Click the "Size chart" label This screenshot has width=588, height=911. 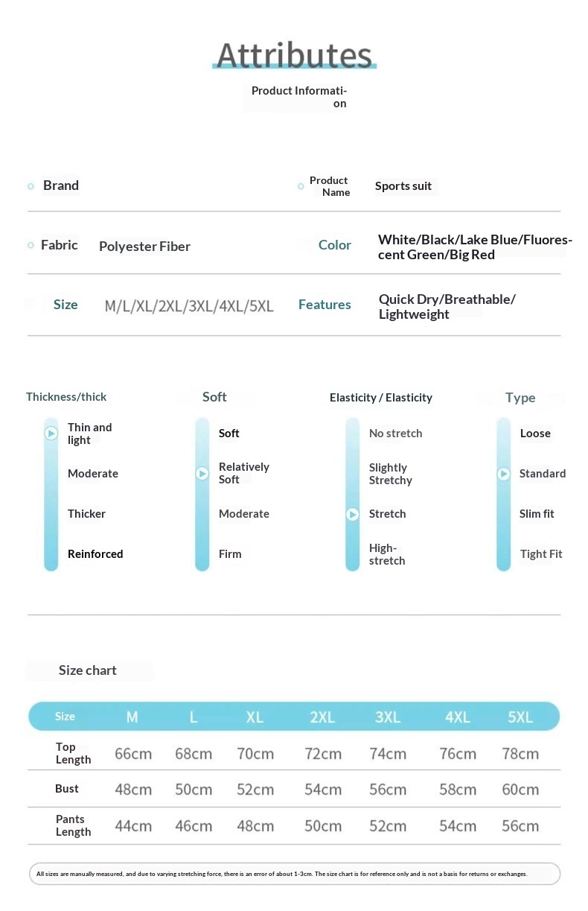point(88,670)
